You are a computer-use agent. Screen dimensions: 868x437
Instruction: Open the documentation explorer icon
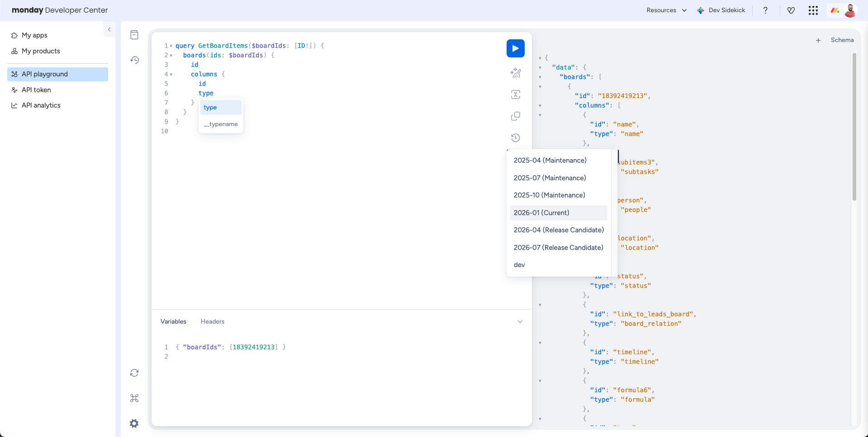tap(134, 35)
